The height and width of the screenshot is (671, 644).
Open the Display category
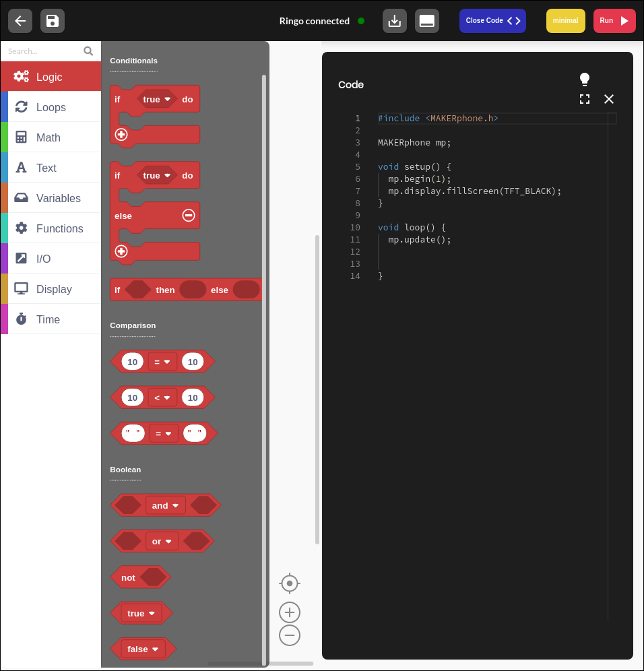[x=51, y=289]
